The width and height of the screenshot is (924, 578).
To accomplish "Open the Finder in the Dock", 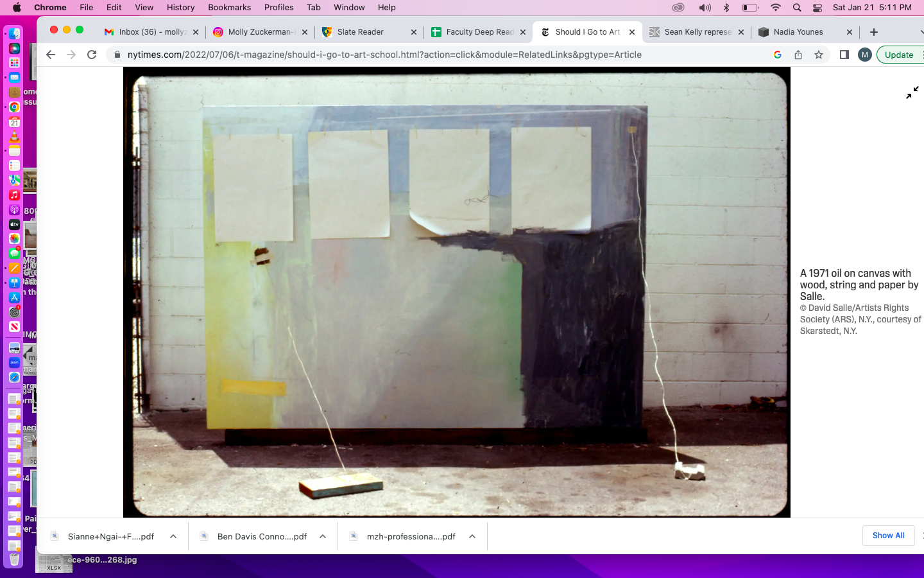I will 14,34.
